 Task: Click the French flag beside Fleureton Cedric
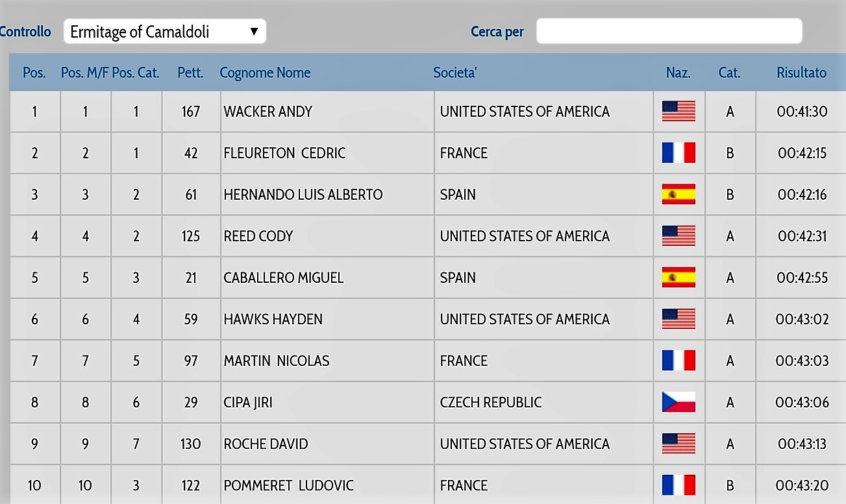tap(678, 153)
